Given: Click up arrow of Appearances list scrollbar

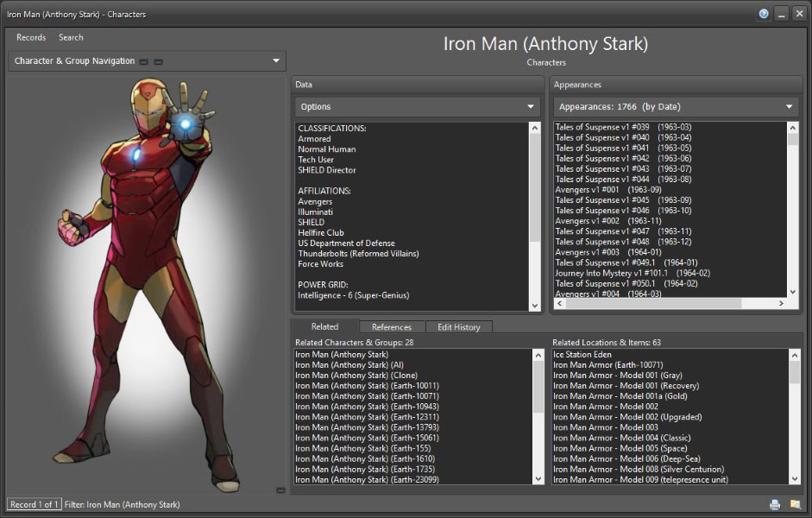Looking at the screenshot, I should (792, 128).
